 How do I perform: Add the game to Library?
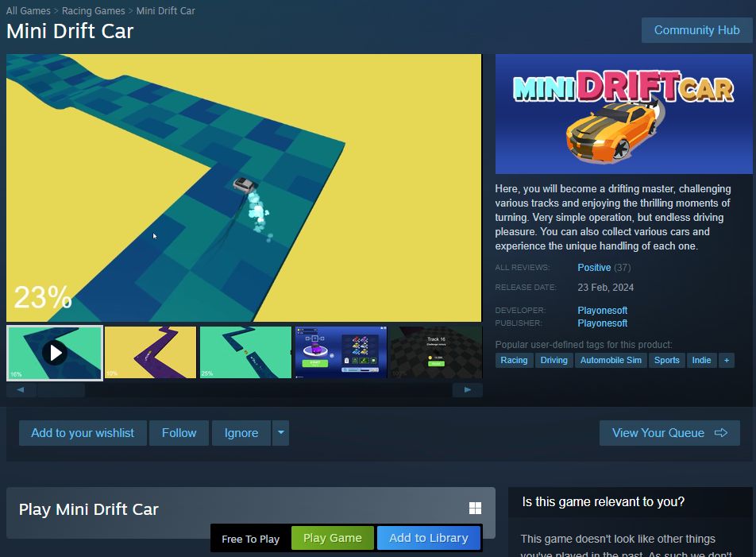(x=429, y=538)
